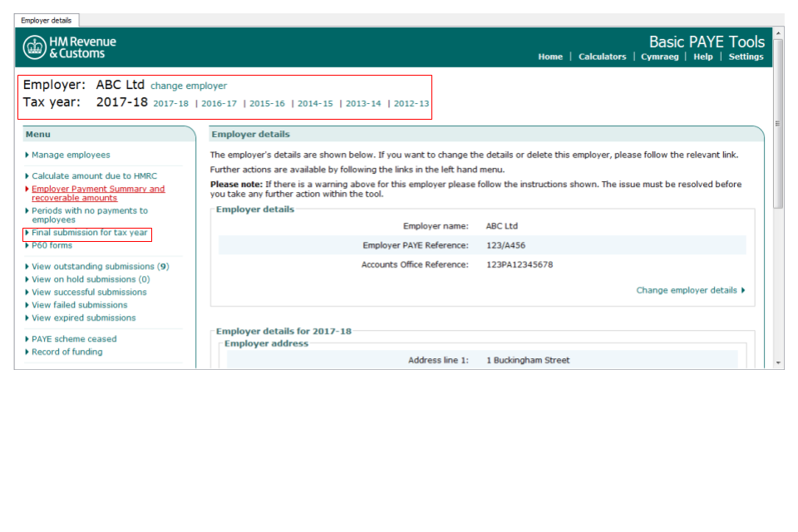Click the vertical scrollbar down arrow
Viewport: 798px width, 532px height.
point(778,363)
